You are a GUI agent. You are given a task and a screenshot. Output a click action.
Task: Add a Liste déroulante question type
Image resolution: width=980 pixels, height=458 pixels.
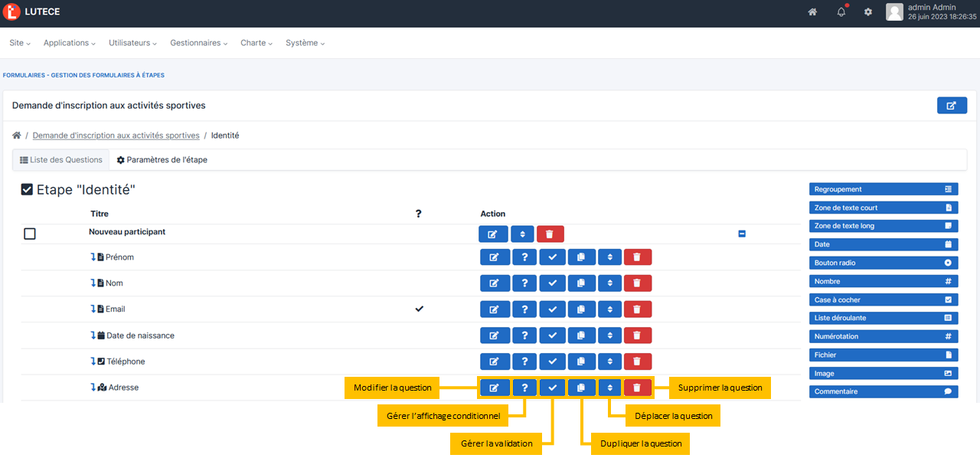pos(883,318)
